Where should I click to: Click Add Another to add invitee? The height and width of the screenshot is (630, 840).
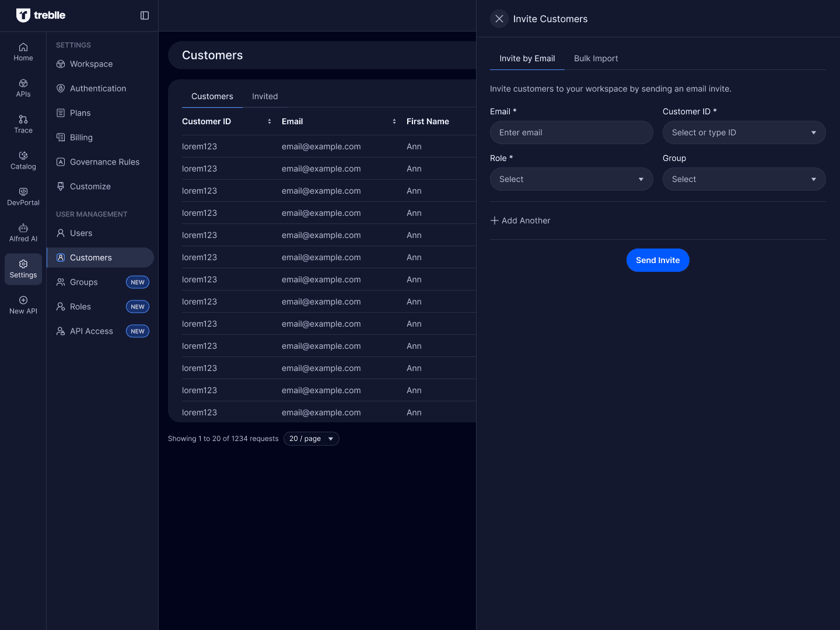click(520, 220)
